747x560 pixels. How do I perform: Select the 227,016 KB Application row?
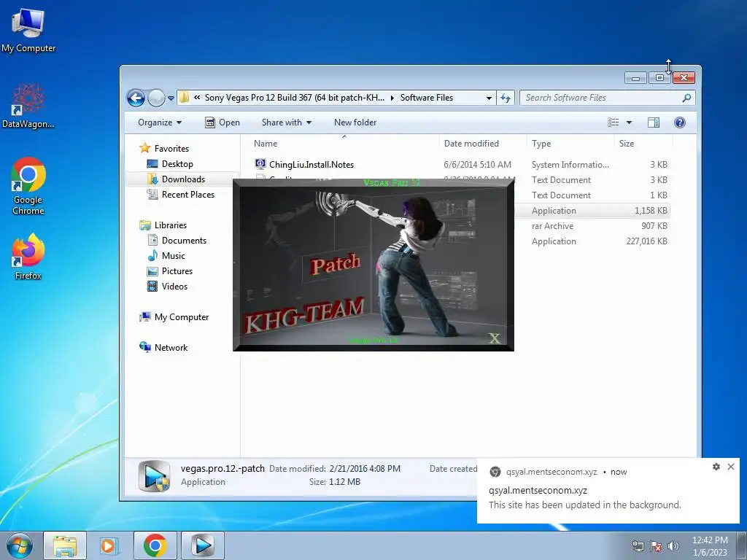coord(592,241)
